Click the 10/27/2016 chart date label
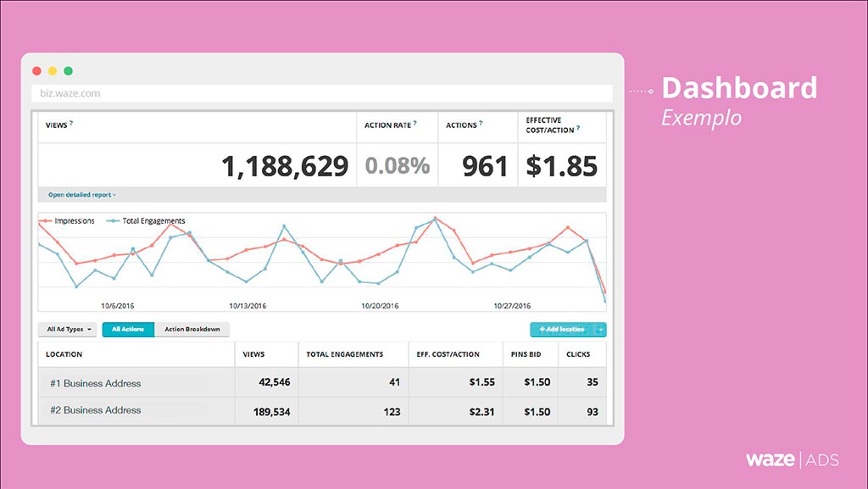The image size is (868, 489). tap(512, 305)
